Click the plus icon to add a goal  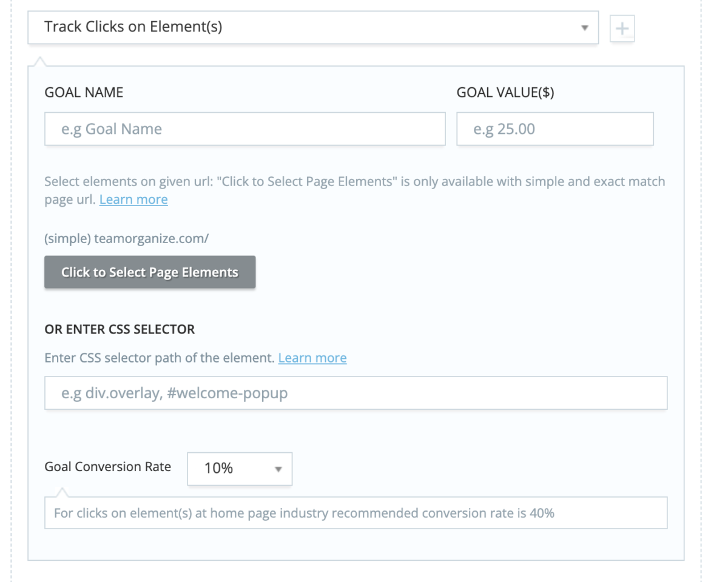tap(622, 27)
